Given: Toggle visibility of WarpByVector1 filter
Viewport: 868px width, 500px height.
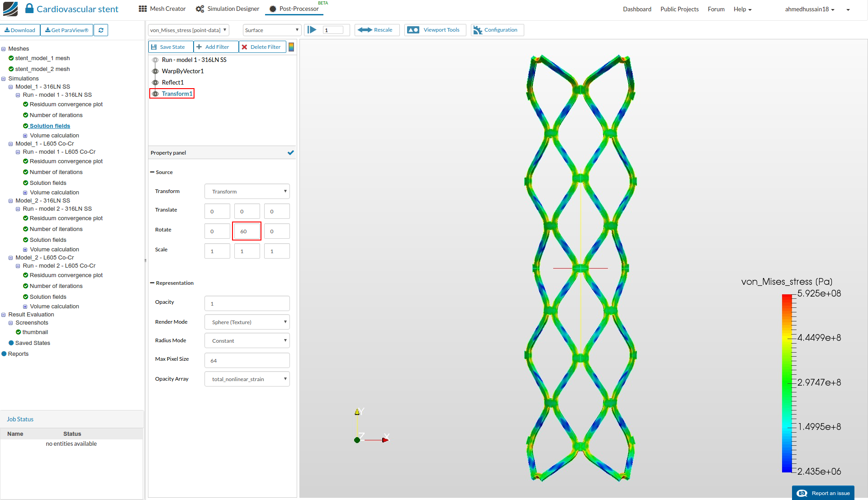Looking at the screenshot, I should [x=155, y=71].
